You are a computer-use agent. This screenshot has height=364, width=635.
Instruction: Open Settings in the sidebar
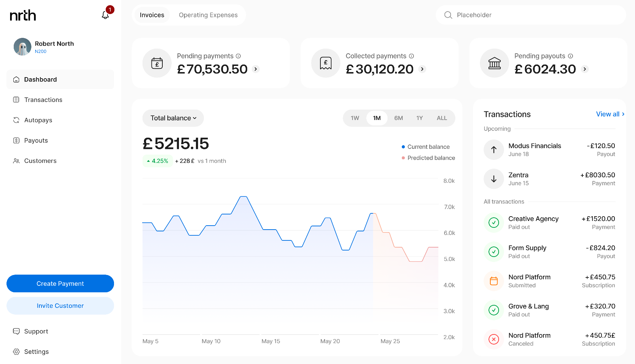60,352
